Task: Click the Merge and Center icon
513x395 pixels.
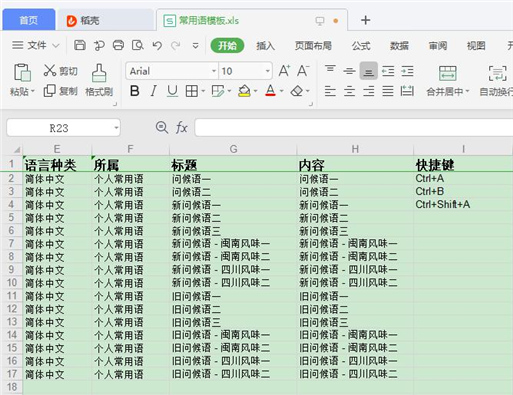Action: coord(448,73)
